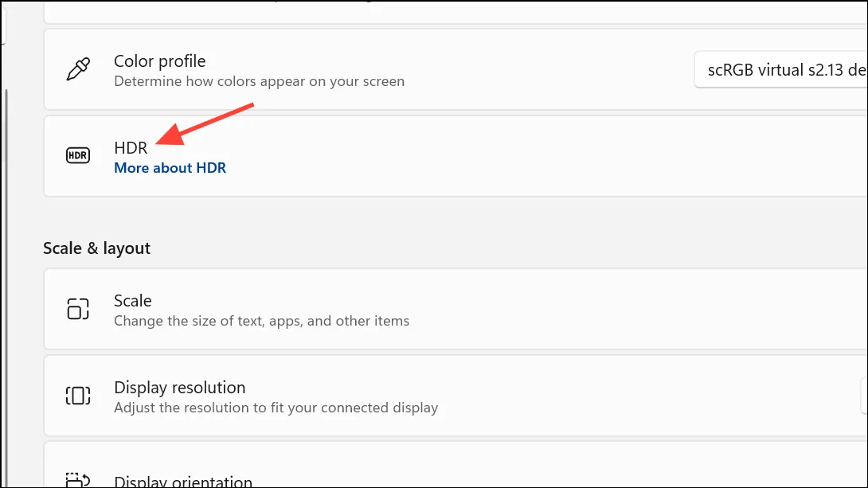Click 'Change the size of text, apps' description
Image resolution: width=868 pixels, height=488 pixels.
[262, 321]
